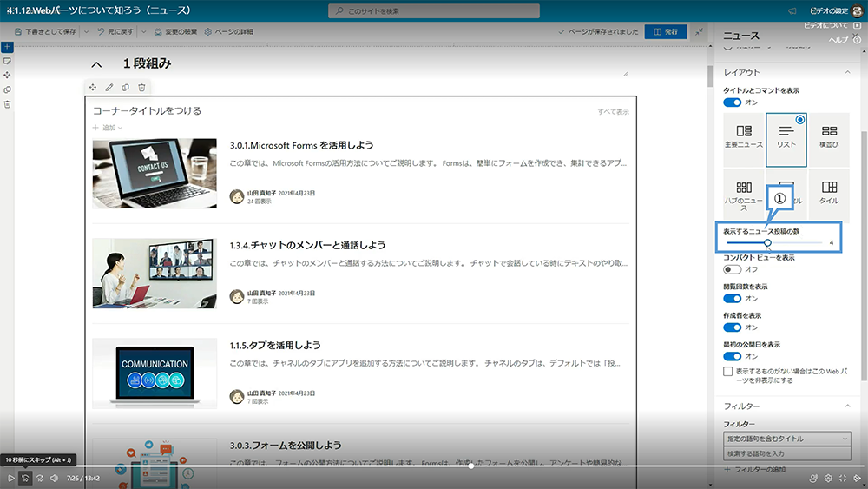The width and height of the screenshot is (868, 489).
Task: Click the blue 発行 publish button
Action: click(666, 31)
